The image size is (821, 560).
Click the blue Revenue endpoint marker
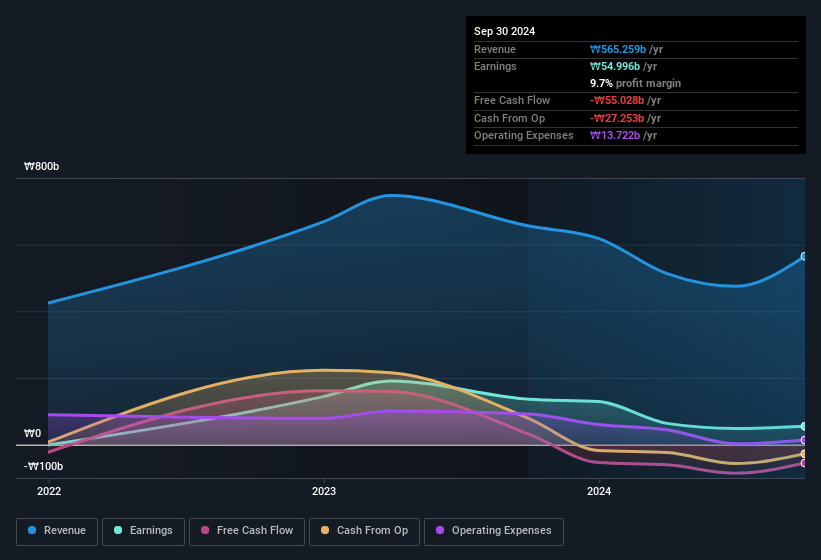(x=804, y=256)
